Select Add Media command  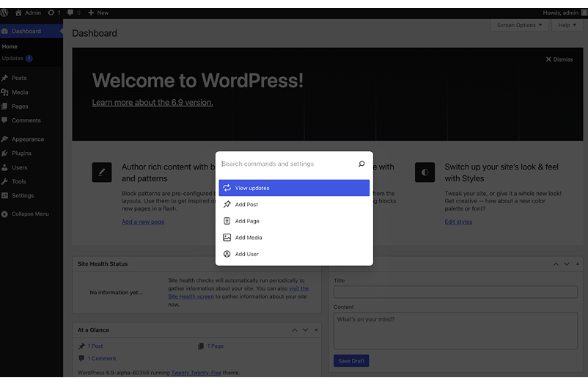coord(294,237)
